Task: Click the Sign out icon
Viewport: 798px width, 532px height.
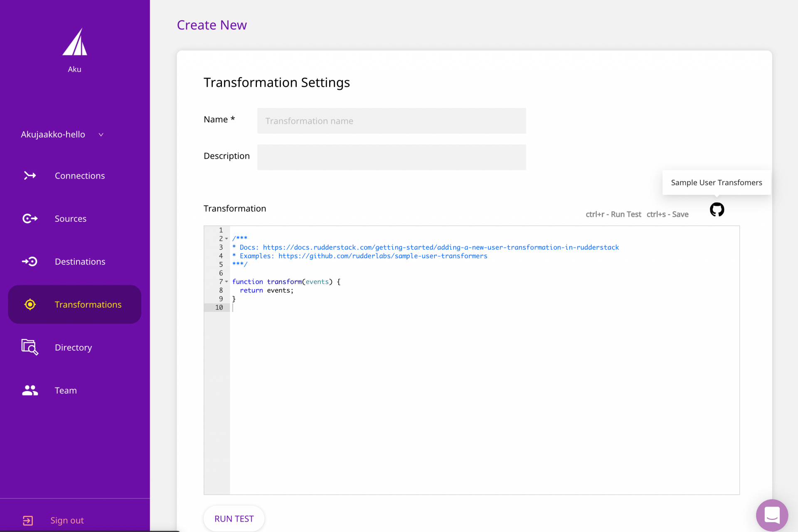Action: [27, 520]
